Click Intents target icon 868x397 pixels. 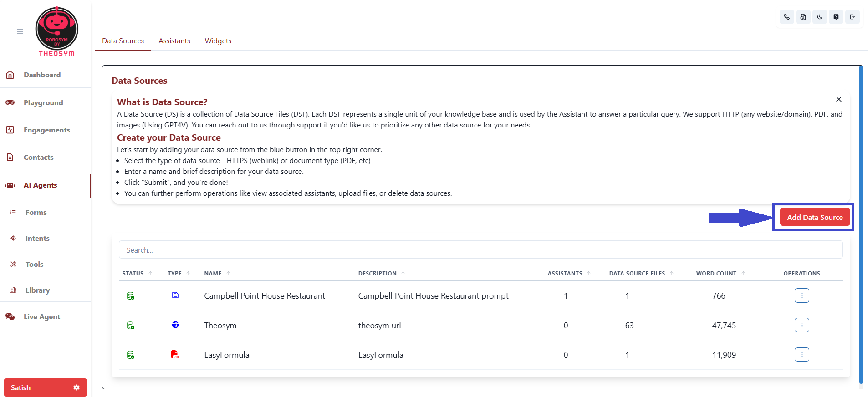13,238
